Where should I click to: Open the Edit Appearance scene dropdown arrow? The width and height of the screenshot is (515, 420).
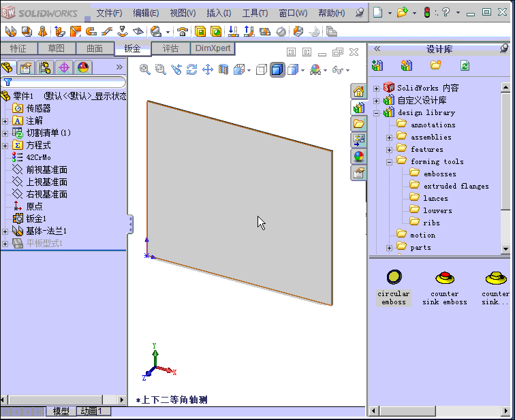tap(325, 70)
